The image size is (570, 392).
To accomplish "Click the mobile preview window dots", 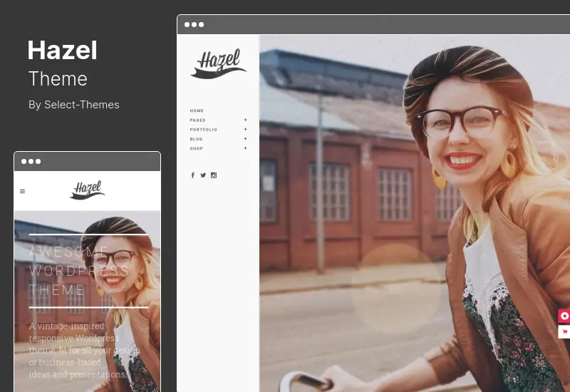I will (x=31, y=162).
